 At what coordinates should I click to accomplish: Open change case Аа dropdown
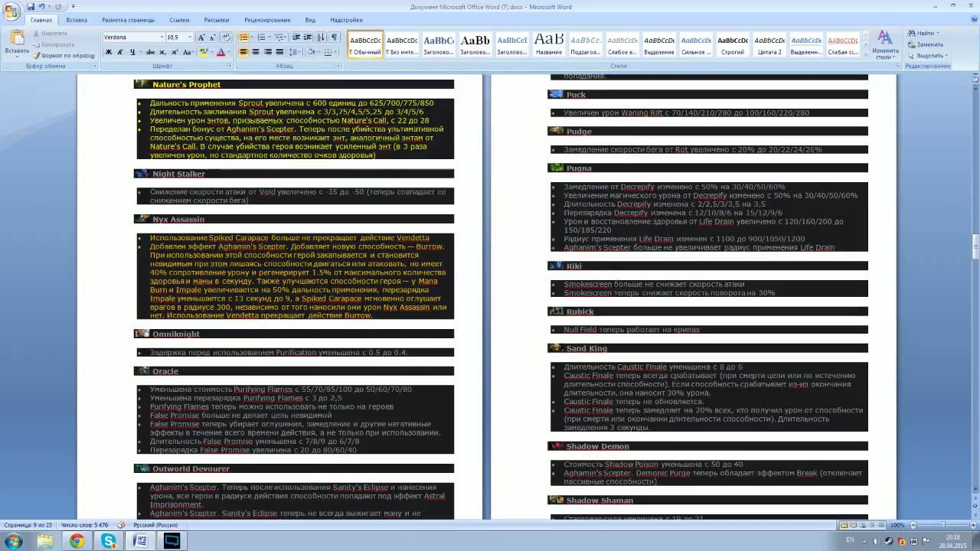(188, 52)
